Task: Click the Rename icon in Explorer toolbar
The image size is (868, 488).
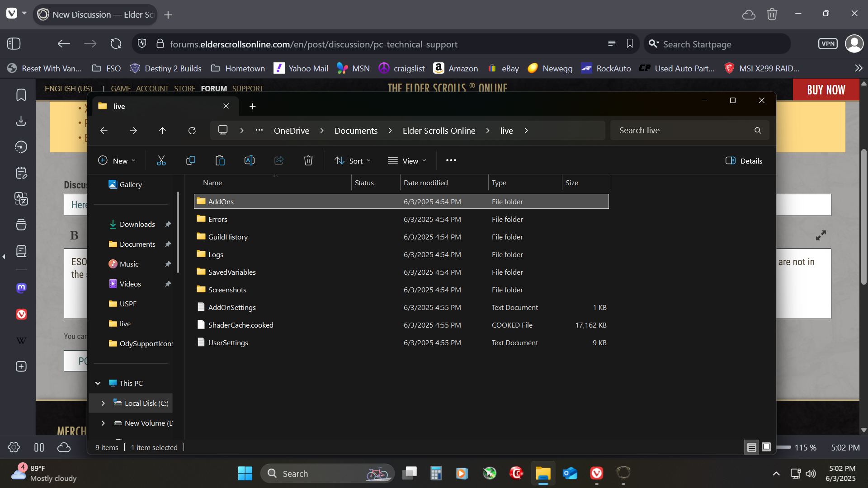Action: point(250,160)
